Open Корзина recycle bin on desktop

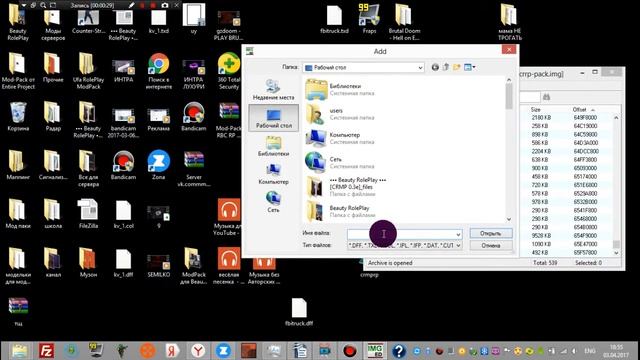18,116
